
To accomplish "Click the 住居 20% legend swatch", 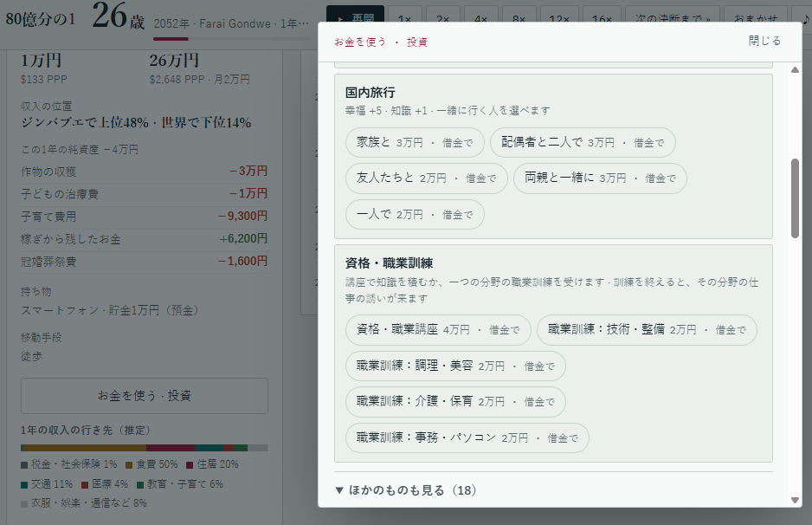I will [190, 465].
